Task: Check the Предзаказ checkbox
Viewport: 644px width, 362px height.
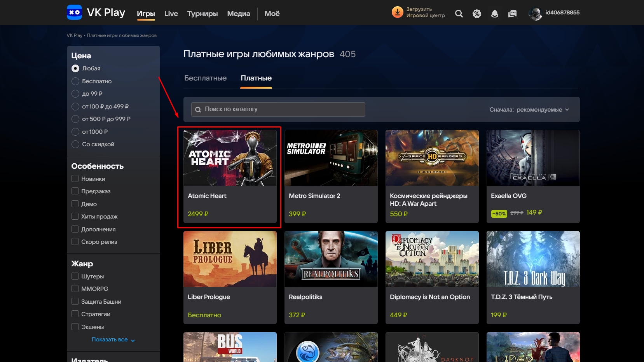Action: pos(75,191)
